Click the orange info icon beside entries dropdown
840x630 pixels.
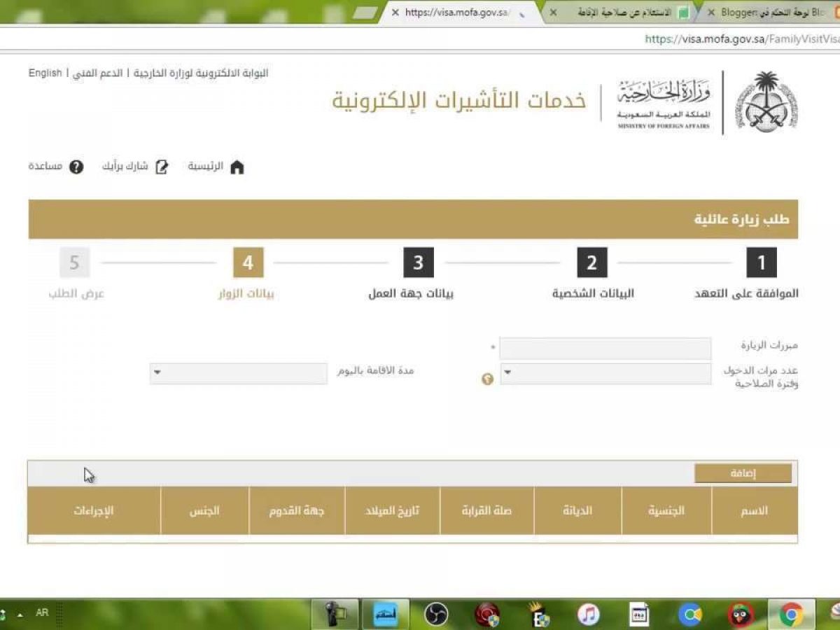point(488,379)
